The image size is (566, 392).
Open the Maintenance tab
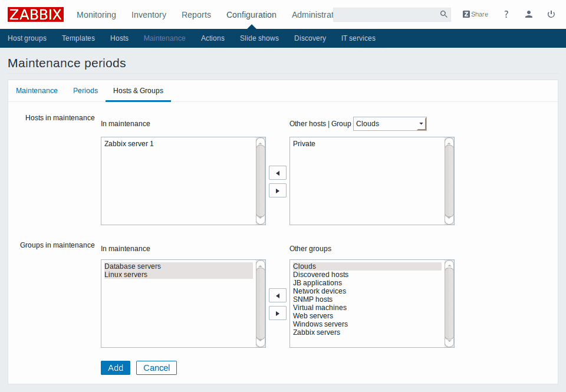pos(37,91)
